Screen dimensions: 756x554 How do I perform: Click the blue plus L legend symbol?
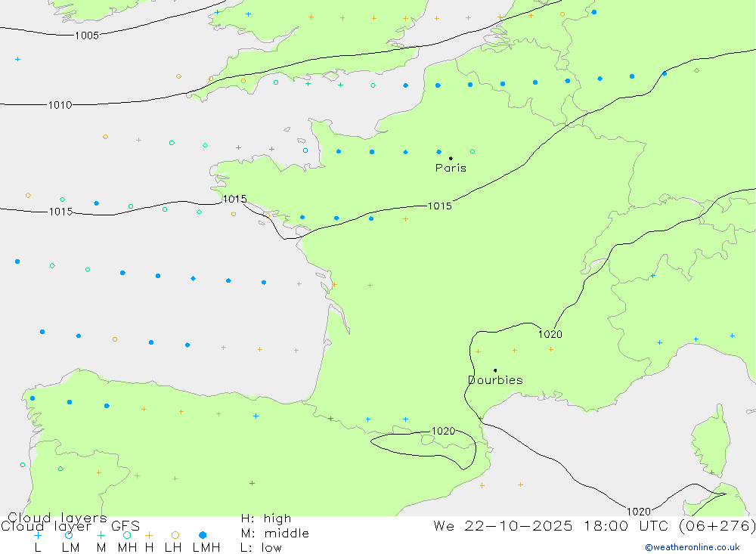pyautogui.click(x=38, y=535)
